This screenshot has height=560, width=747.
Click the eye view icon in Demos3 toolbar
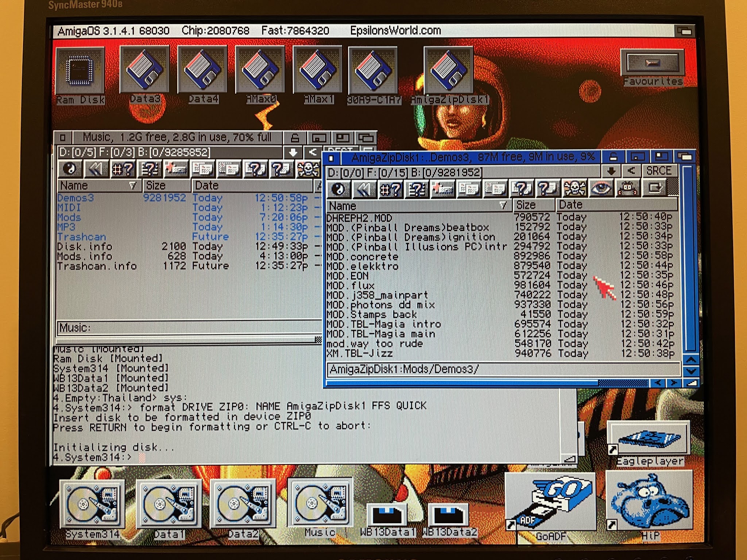(x=601, y=188)
